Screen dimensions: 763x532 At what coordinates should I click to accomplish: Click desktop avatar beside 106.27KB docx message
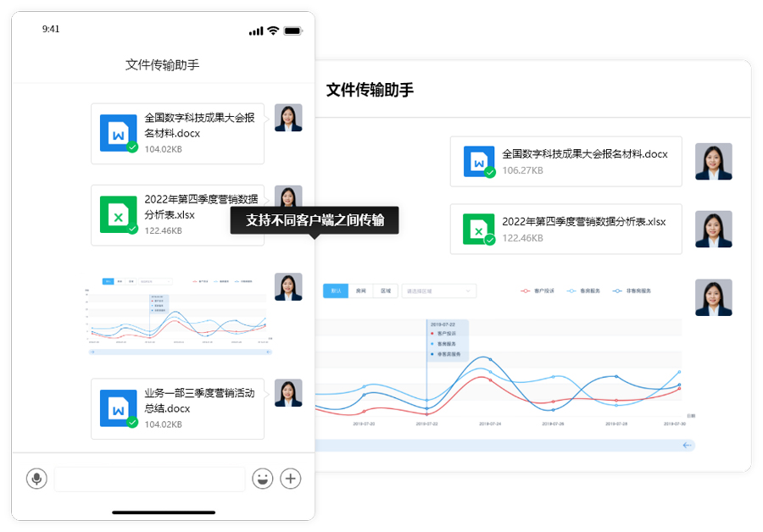[713, 162]
